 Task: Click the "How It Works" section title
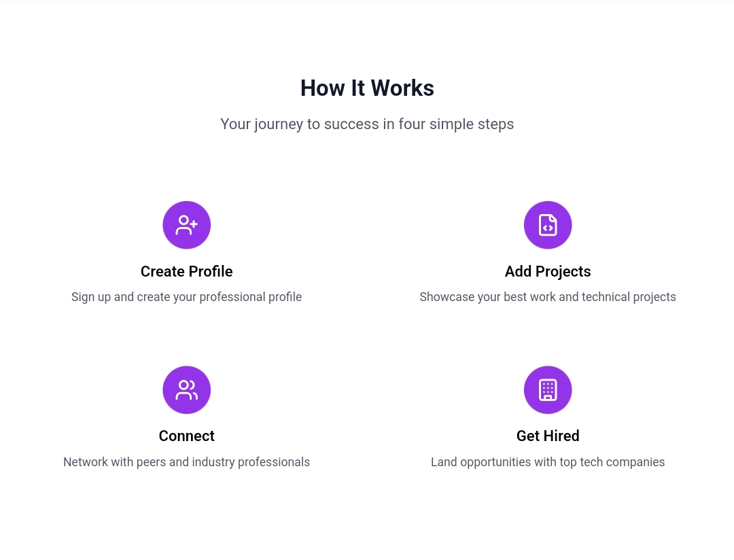tap(367, 88)
